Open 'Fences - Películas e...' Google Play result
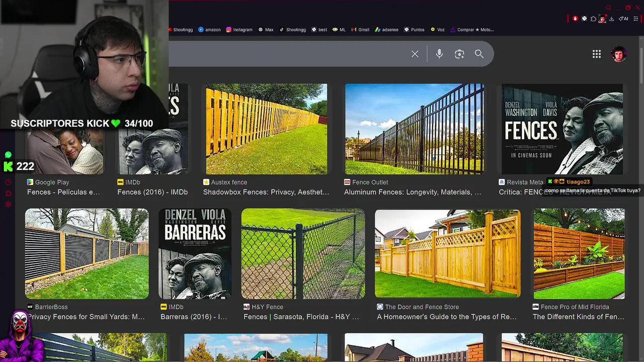Image resolution: width=644 pixels, height=362 pixels. click(63, 192)
